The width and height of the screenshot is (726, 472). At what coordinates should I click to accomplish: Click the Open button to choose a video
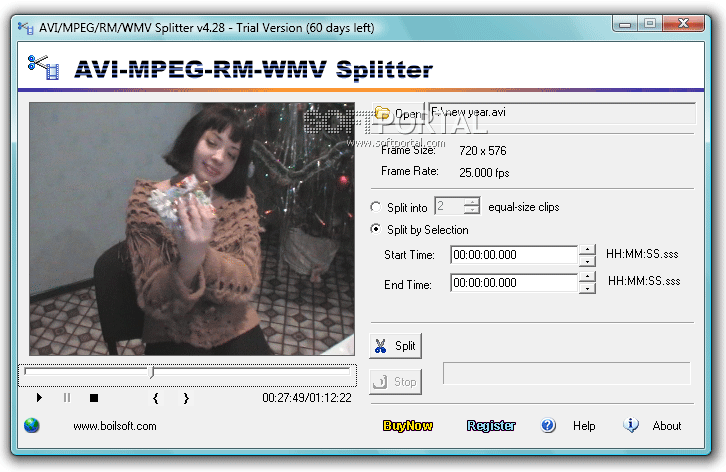[398, 113]
